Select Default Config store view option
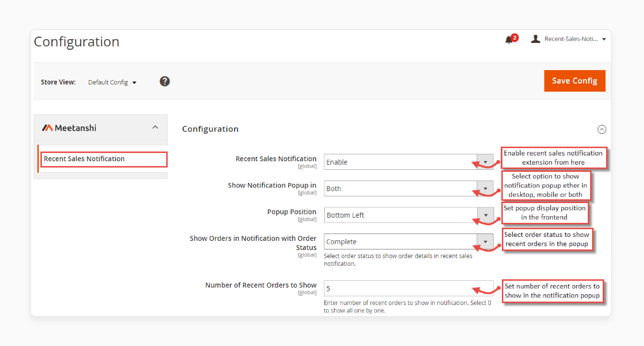 [x=112, y=81]
